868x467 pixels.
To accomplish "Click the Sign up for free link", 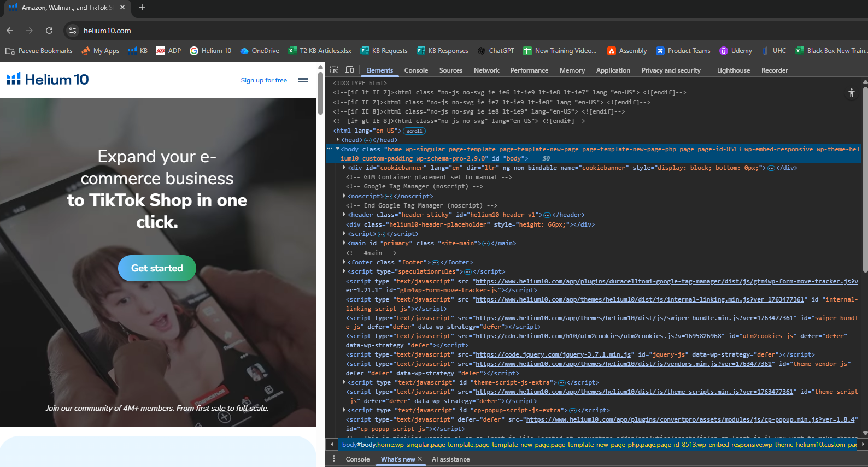I will pyautogui.click(x=263, y=80).
